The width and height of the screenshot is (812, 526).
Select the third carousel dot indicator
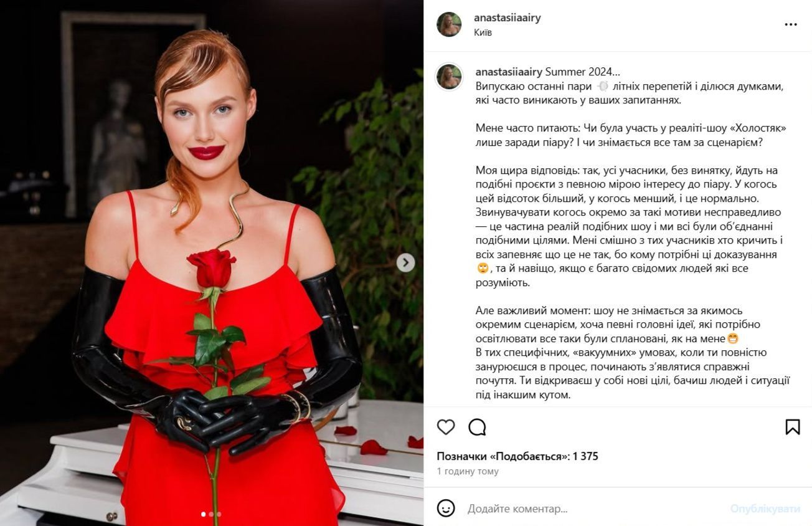click(x=219, y=515)
